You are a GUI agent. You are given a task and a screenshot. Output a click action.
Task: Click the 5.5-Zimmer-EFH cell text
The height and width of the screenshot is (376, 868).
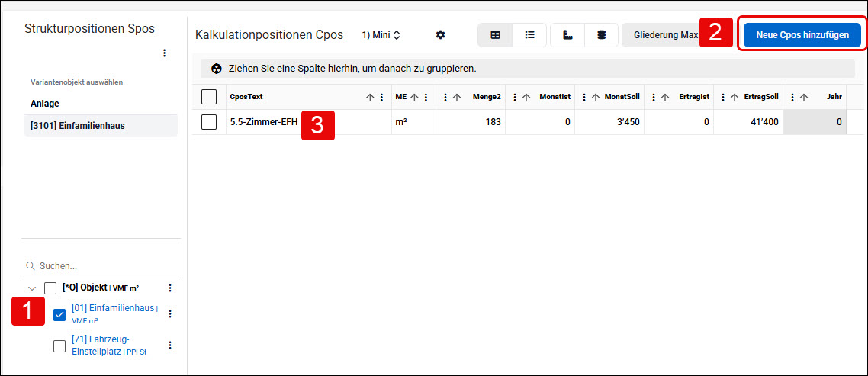click(x=263, y=122)
